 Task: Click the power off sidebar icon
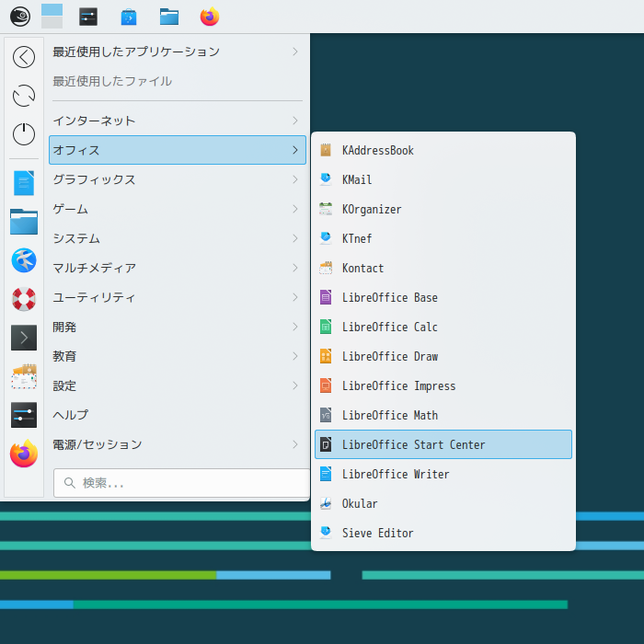point(24,134)
